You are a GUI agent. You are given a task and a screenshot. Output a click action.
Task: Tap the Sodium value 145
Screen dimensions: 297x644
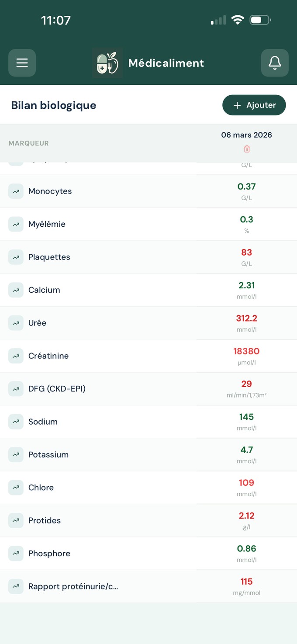(246, 417)
